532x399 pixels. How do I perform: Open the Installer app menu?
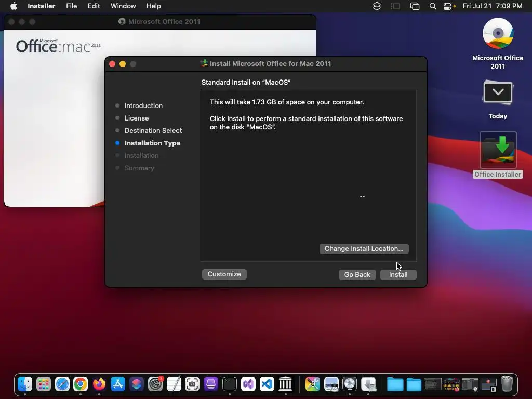click(x=42, y=6)
